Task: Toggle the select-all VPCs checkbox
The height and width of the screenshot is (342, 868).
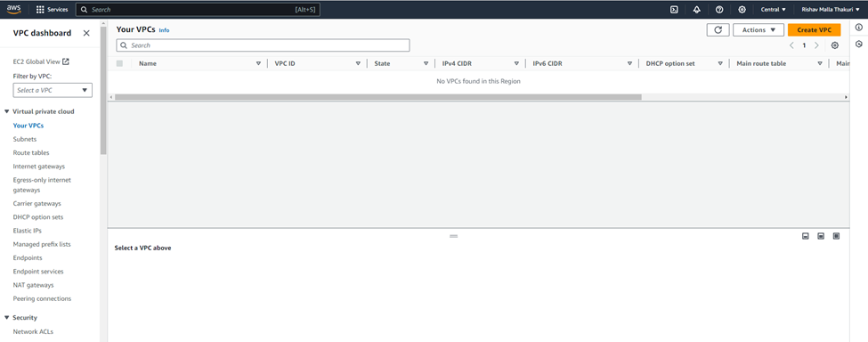Action: tap(119, 63)
